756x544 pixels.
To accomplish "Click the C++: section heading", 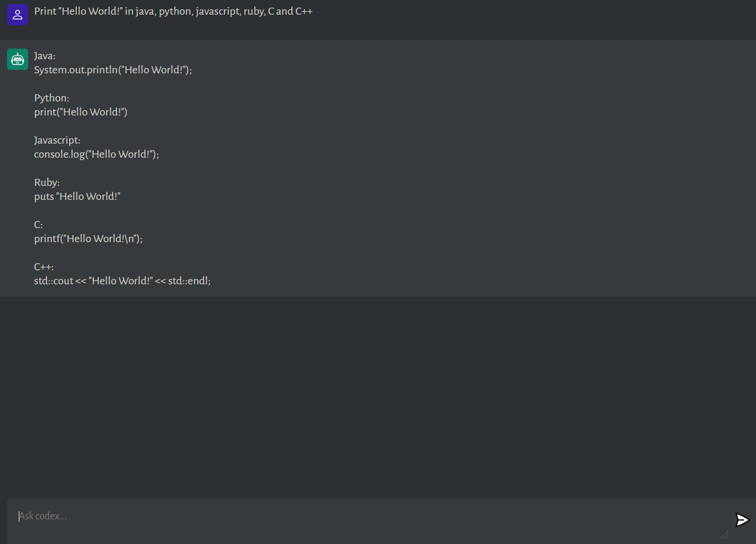I will tap(43, 266).
